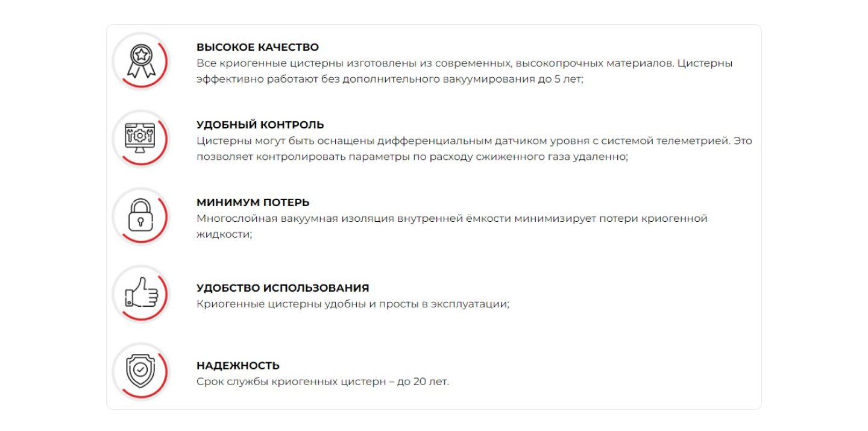The width and height of the screenshot is (868, 431).
Task: Click the word жидкости on second line
Action: (224, 234)
